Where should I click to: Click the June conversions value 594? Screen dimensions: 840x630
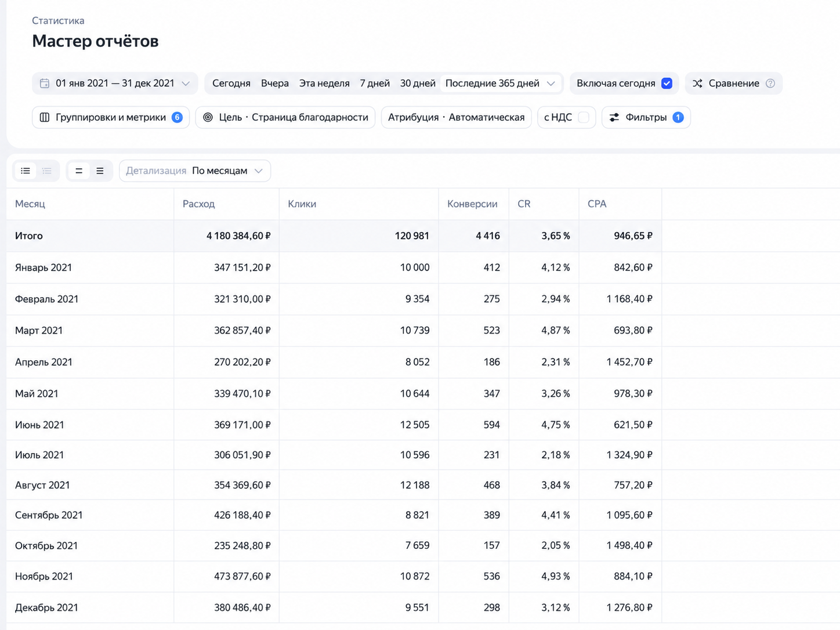491,425
